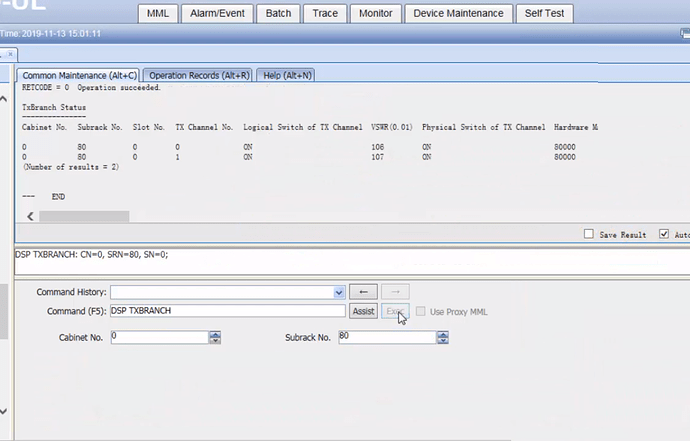The height and width of the screenshot is (441, 690).
Task: Click the 'Physical Switch of TX Channel' header
Action: coord(484,127)
